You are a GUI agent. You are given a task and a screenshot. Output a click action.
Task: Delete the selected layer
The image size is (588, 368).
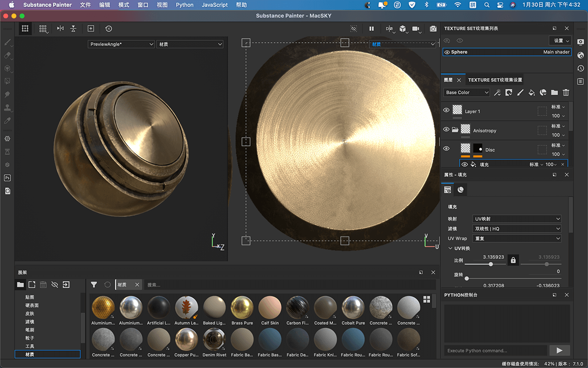click(566, 92)
